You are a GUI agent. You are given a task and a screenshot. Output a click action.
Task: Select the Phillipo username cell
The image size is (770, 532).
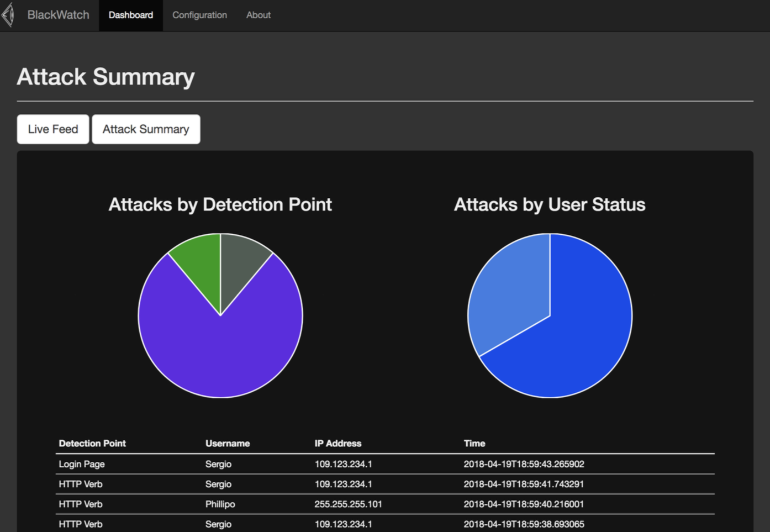click(x=220, y=504)
